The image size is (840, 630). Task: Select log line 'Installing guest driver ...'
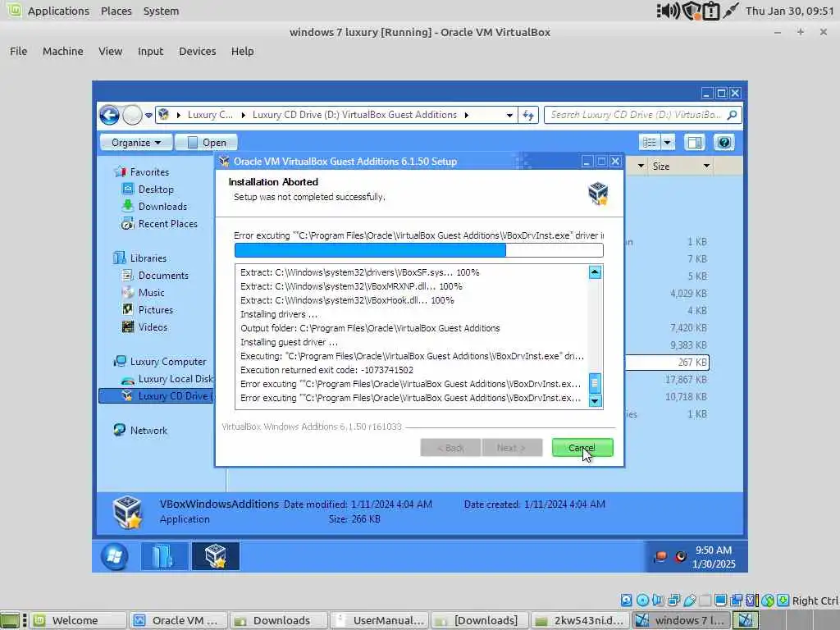289,342
